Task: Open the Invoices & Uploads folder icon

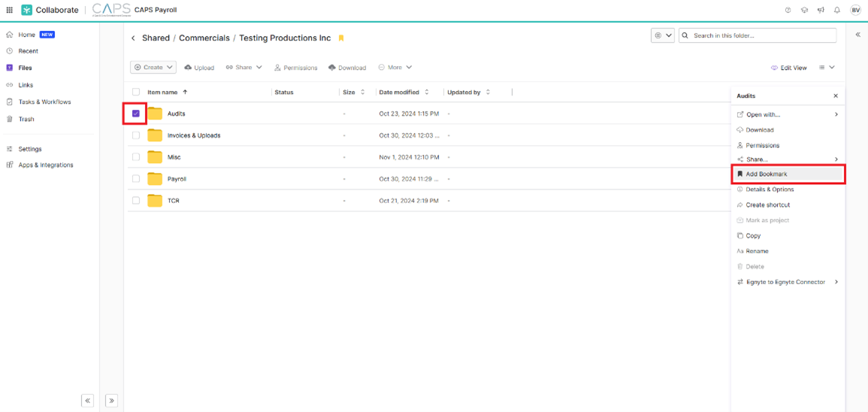Action: (x=155, y=135)
